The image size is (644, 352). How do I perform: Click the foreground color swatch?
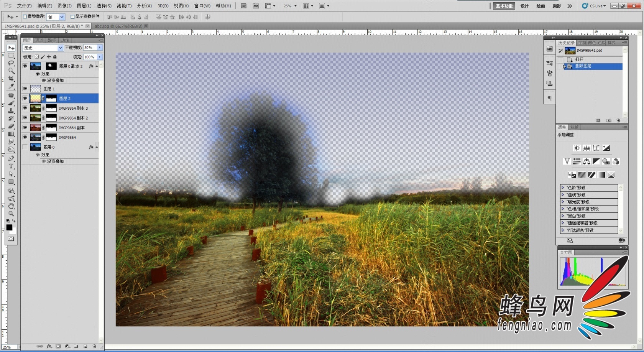(9, 227)
